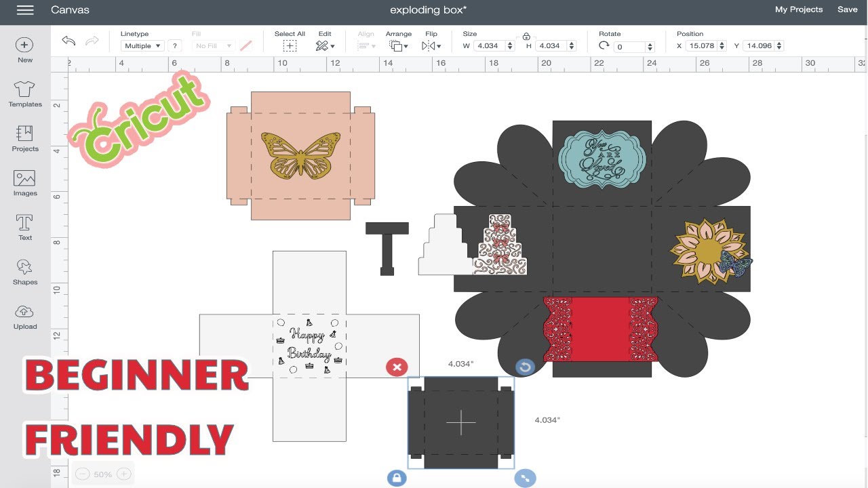
Task: Click the Height input field
Action: pyautogui.click(x=551, y=46)
